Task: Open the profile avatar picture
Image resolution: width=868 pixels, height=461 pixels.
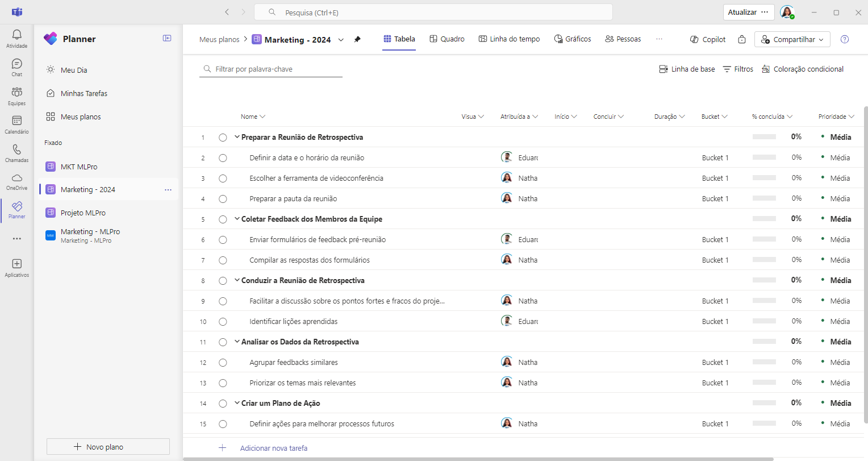Action: tap(787, 12)
